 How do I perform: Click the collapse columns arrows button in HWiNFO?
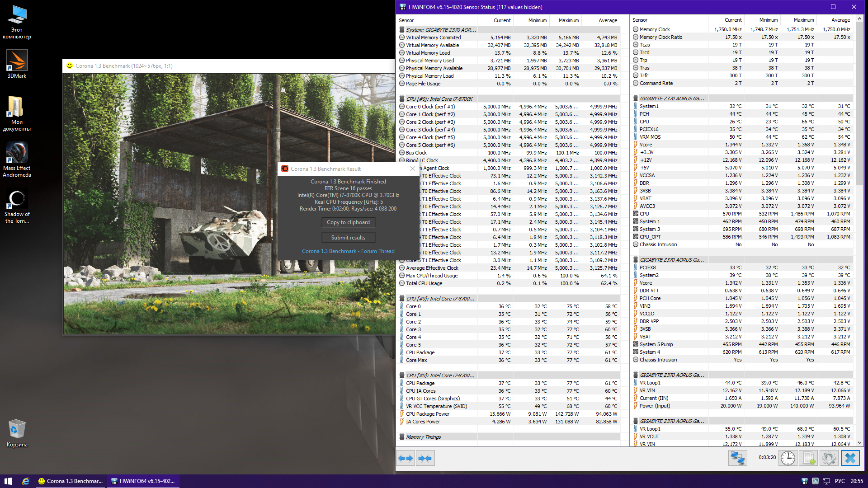pos(425,458)
